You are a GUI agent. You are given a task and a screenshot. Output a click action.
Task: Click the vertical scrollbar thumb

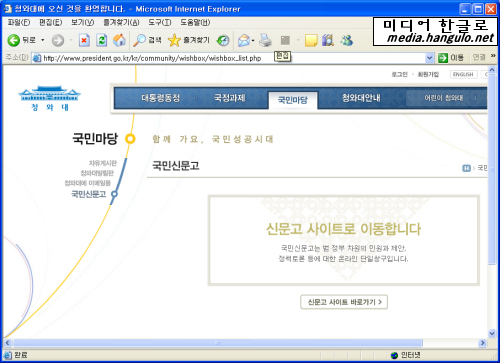(x=492, y=169)
